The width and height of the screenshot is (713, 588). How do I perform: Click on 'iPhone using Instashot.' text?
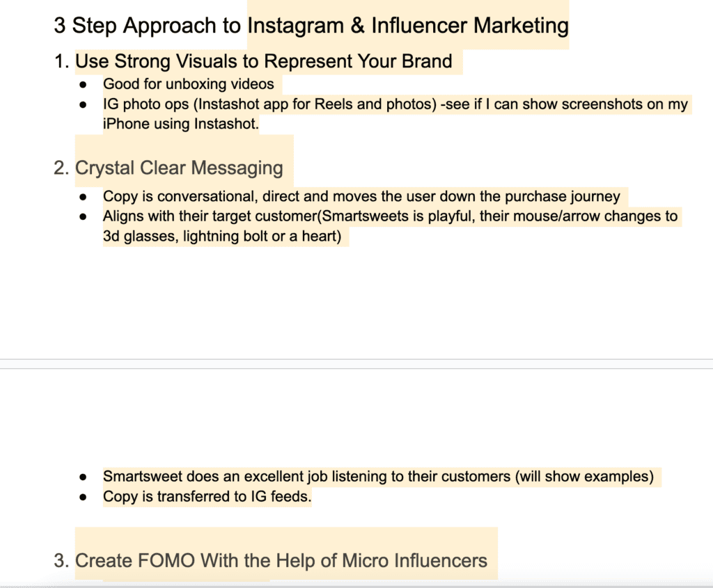pos(180,124)
